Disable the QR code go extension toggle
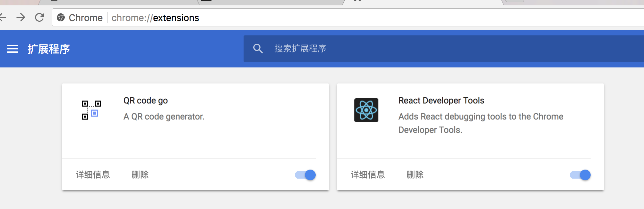 [x=305, y=175]
